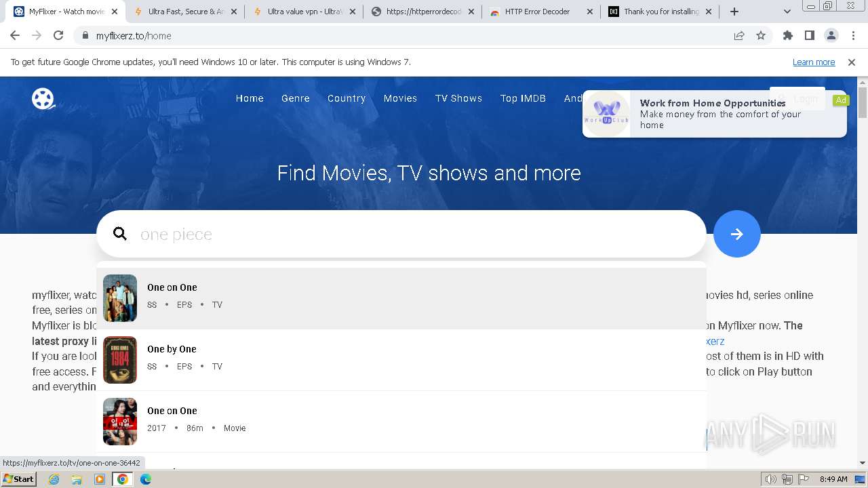Close the HTTP Error Decoder tab

[590, 12]
